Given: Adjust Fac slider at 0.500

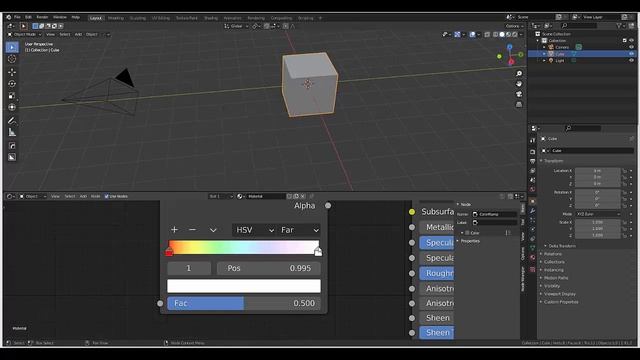Looking at the screenshot, I should pos(244,303).
